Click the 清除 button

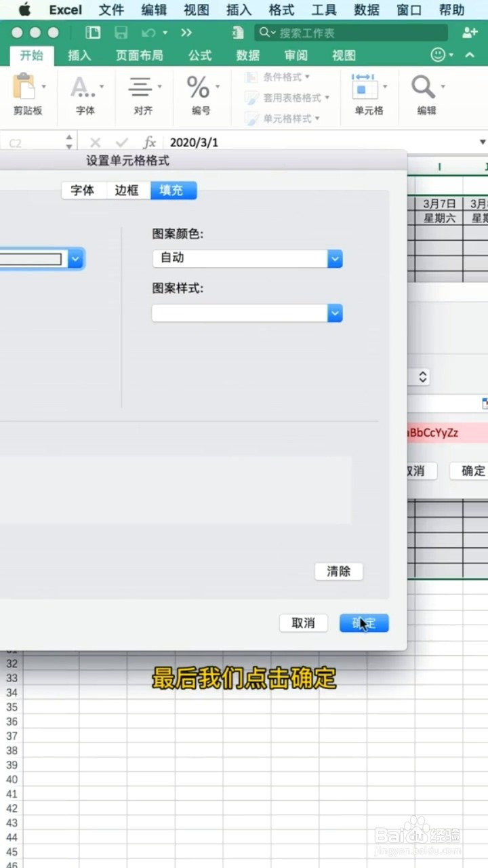[339, 572]
